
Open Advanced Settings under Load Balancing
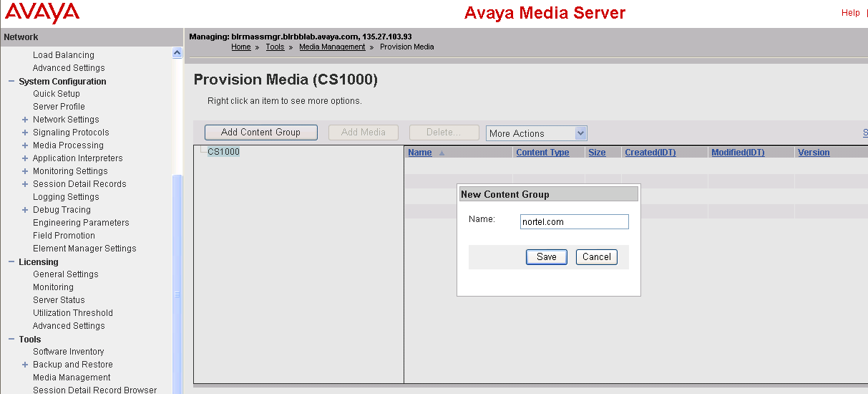coord(69,68)
